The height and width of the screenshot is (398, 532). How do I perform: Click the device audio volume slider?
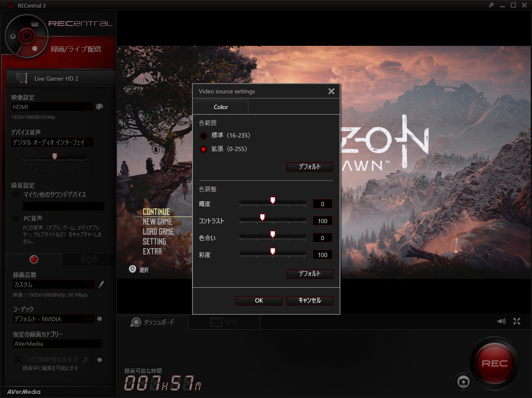[x=54, y=157]
